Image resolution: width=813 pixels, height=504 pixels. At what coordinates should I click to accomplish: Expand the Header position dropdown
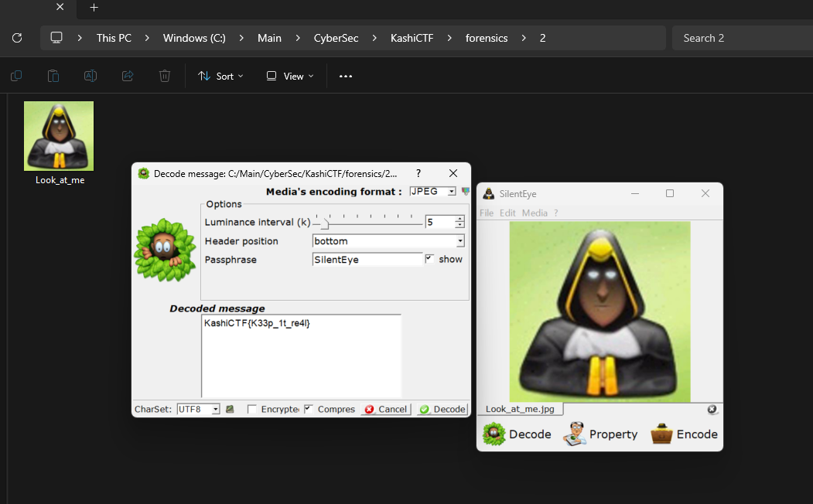click(x=460, y=241)
